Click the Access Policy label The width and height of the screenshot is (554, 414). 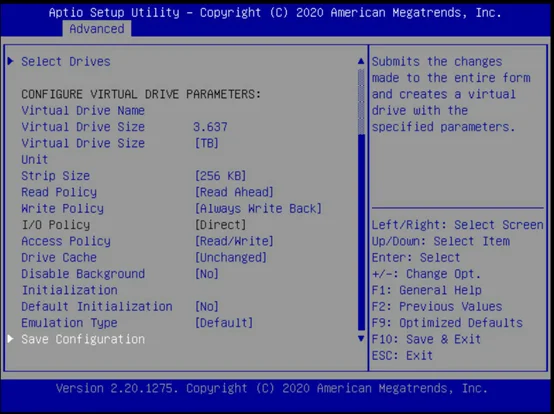[66, 241]
